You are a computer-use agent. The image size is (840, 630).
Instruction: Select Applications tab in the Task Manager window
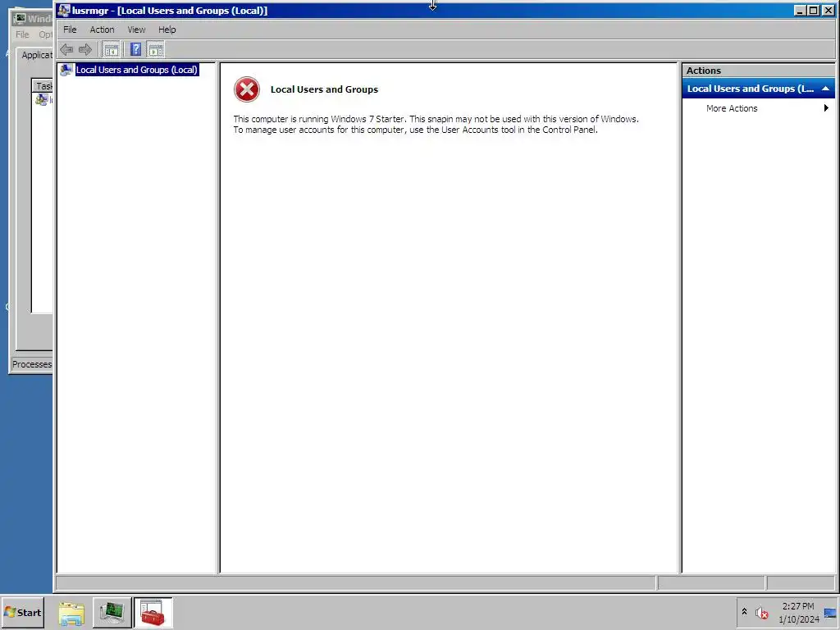pos(37,55)
